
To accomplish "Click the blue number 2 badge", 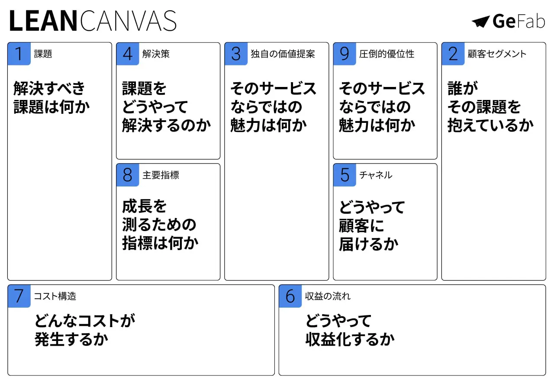I will pyautogui.click(x=453, y=54).
